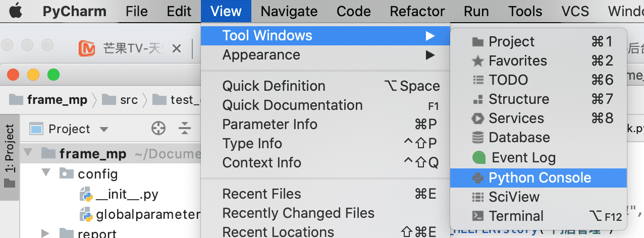644x238 pixels.
Task: Collapse the config folder
Action: click(46, 174)
